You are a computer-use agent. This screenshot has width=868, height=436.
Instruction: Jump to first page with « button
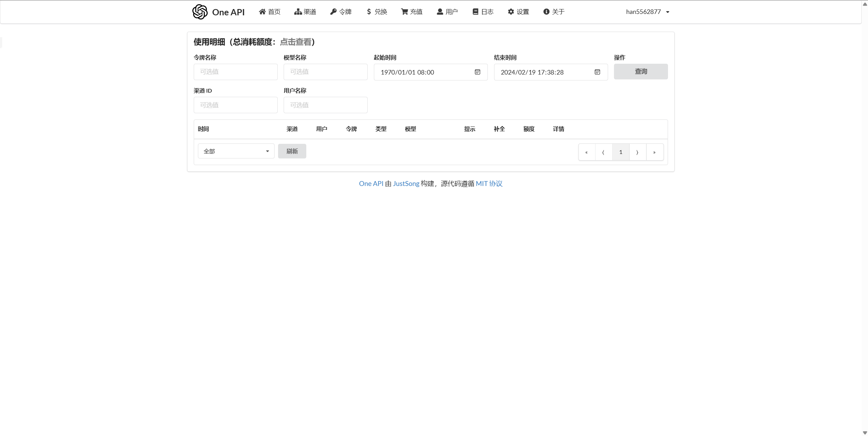[587, 152]
